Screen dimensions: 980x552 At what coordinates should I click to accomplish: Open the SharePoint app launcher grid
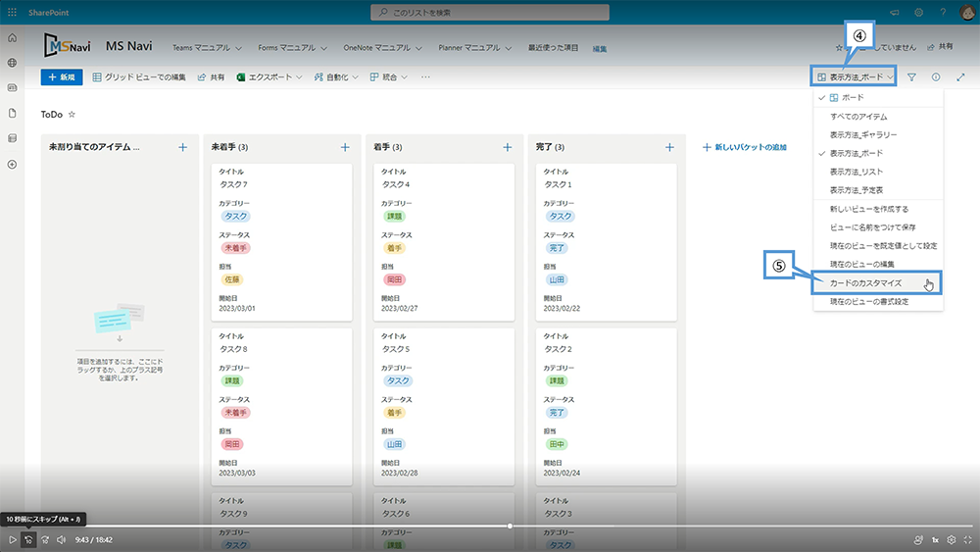coord(12,12)
